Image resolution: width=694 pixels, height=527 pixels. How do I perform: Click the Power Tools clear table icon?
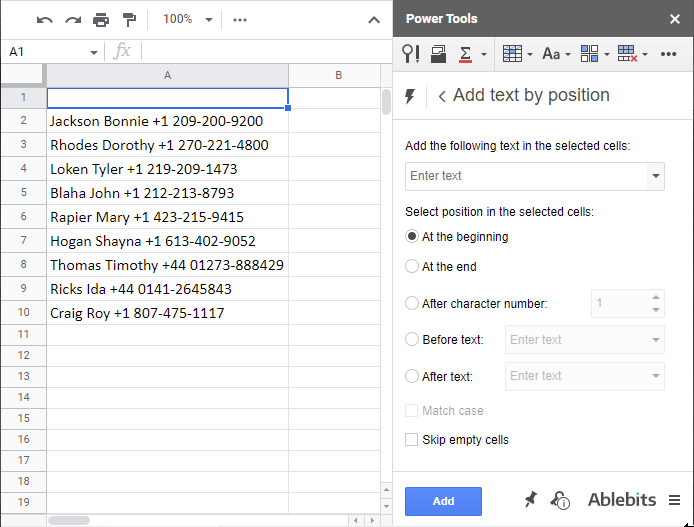tap(627, 54)
